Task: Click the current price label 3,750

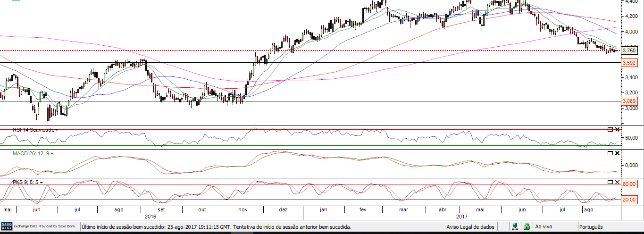Action: [x=629, y=50]
